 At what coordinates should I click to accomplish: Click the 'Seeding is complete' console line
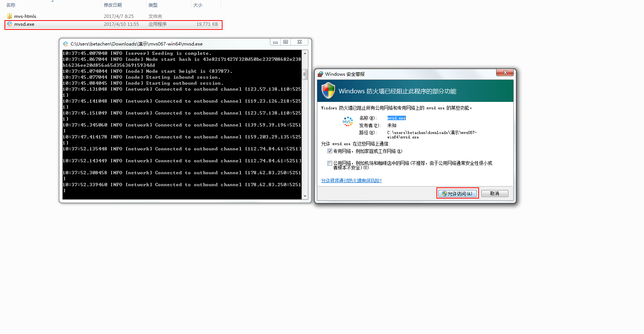point(137,53)
